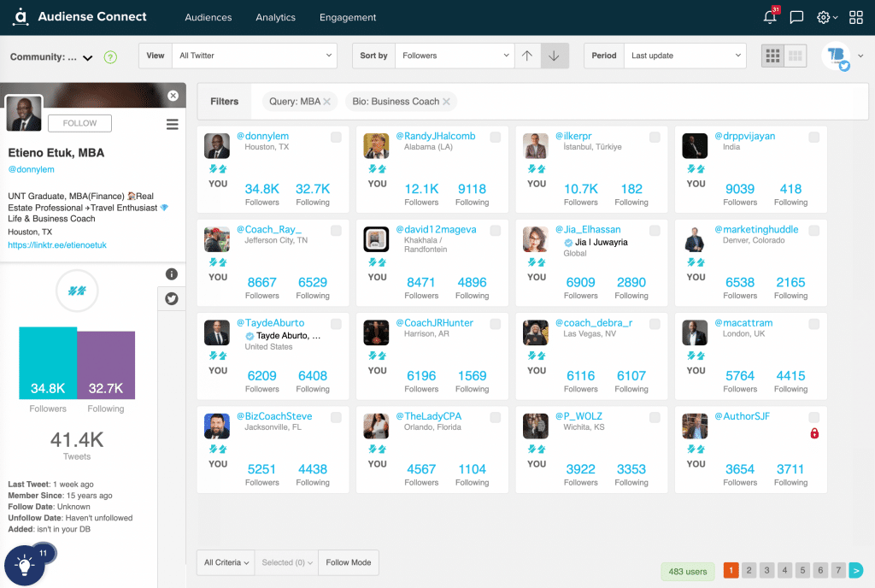Select the Twitter icon tab on profile sidebar
The height and width of the screenshot is (588, 875).
pyautogui.click(x=171, y=299)
